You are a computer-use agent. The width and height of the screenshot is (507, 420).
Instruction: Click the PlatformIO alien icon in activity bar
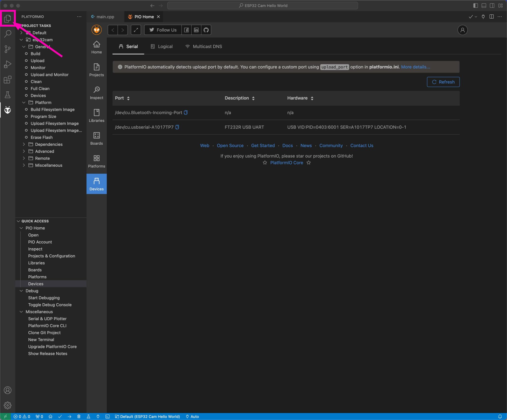pyautogui.click(x=7, y=110)
